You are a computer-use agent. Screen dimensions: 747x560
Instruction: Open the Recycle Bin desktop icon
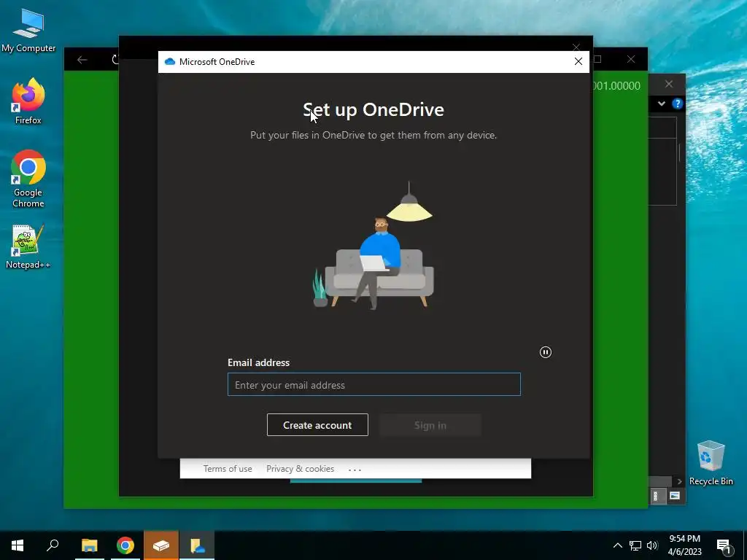711,463
